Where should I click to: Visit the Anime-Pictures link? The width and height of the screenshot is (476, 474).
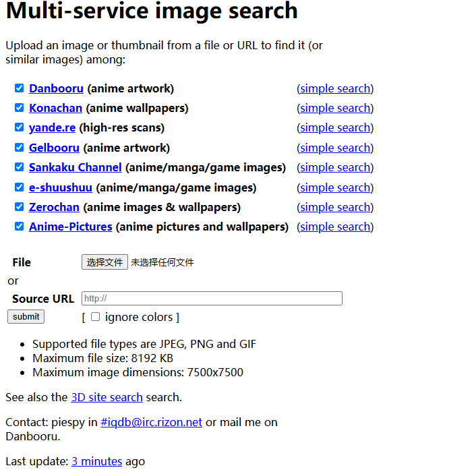(x=70, y=227)
